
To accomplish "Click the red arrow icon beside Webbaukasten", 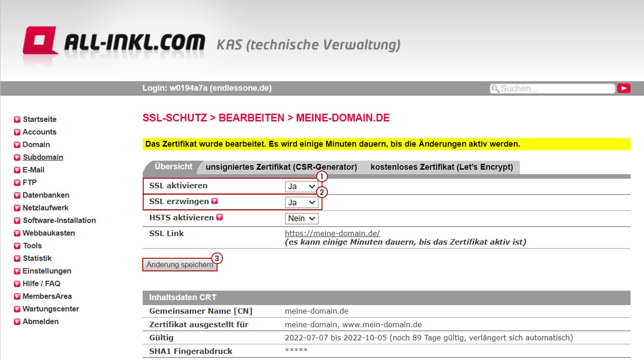I will pos(18,233).
